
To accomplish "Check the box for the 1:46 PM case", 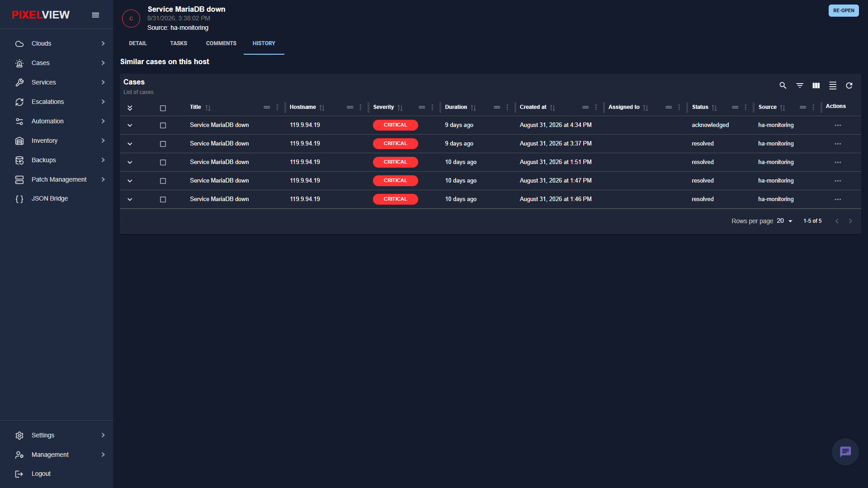I will point(163,199).
